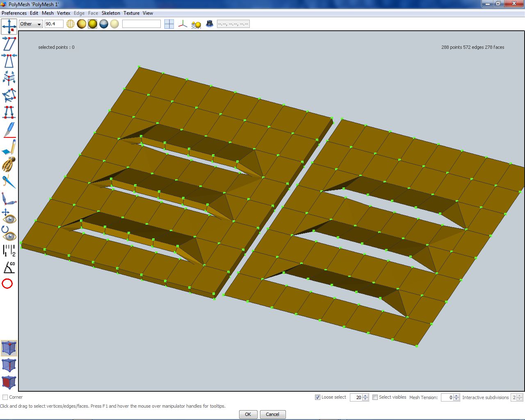Open the View menu
This screenshot has height=420, width=525.
click(x=148, y=13)
